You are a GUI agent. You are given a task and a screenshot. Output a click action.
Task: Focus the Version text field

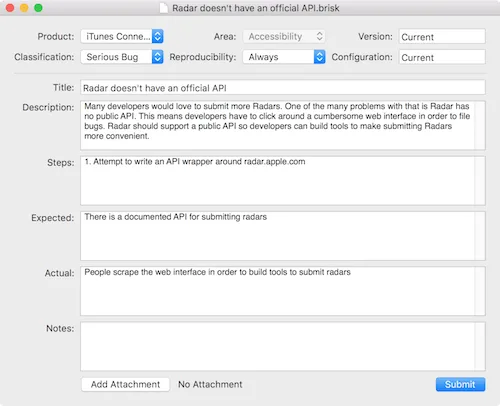(442, 37)
